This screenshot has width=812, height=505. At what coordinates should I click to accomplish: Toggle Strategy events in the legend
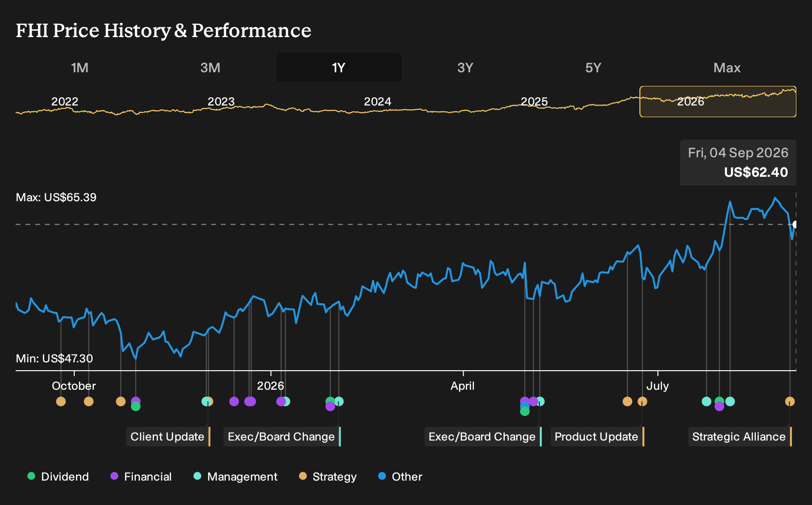(x=328, y=477)
